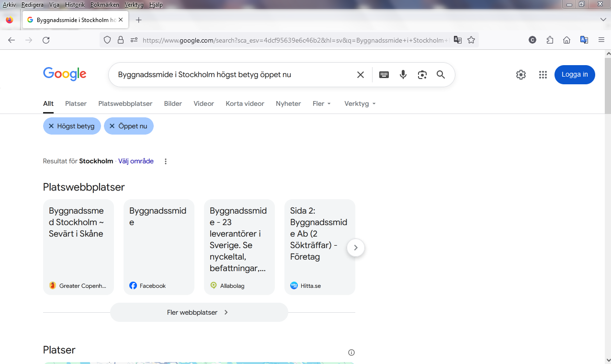
Task: Open the Bokmärken menu
Action: click(104, 5)
